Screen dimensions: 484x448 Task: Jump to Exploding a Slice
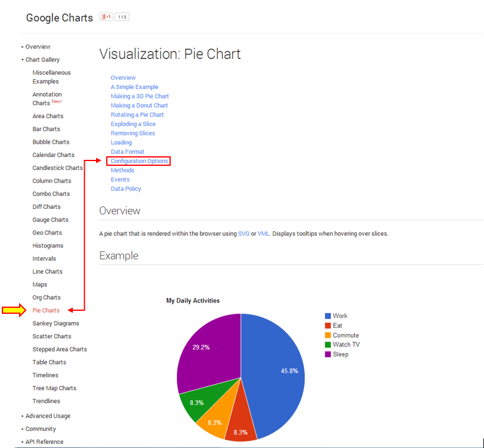coord(133,124)
